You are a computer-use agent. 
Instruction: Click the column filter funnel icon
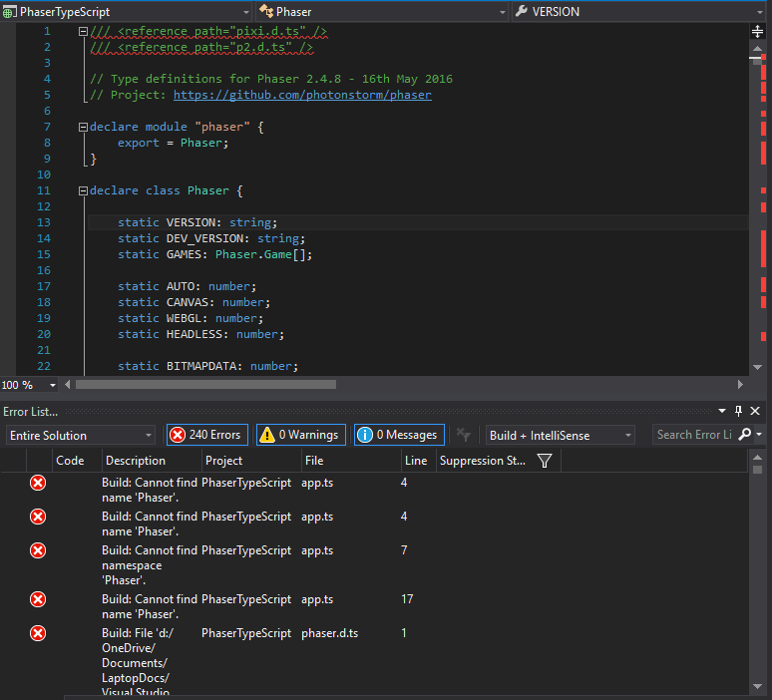[x=544, y=461]
